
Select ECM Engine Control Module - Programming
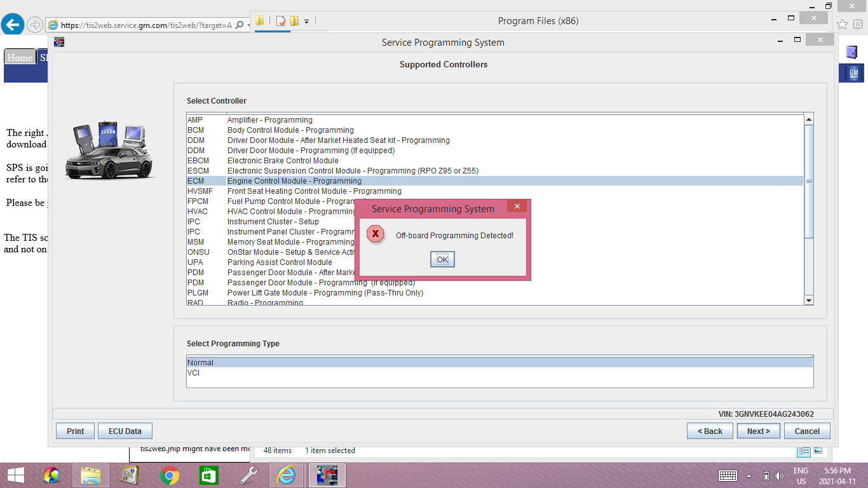point(495,181)
